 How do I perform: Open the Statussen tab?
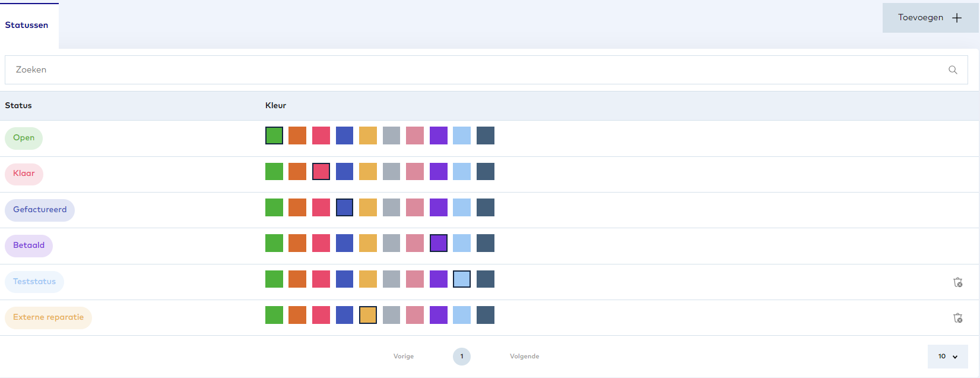[x=27, y=25]
